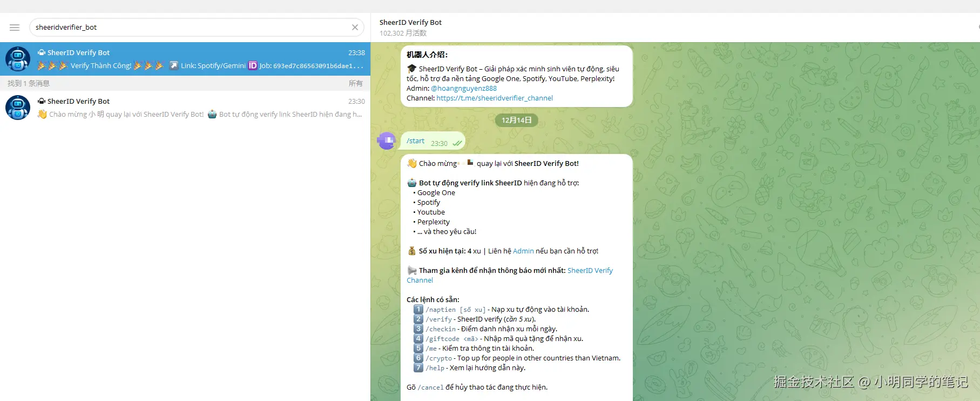Click the '找到 1 条消息' results label
This screenshot has height=401, width=980.
pyautogui.click(x=29, y=83)
